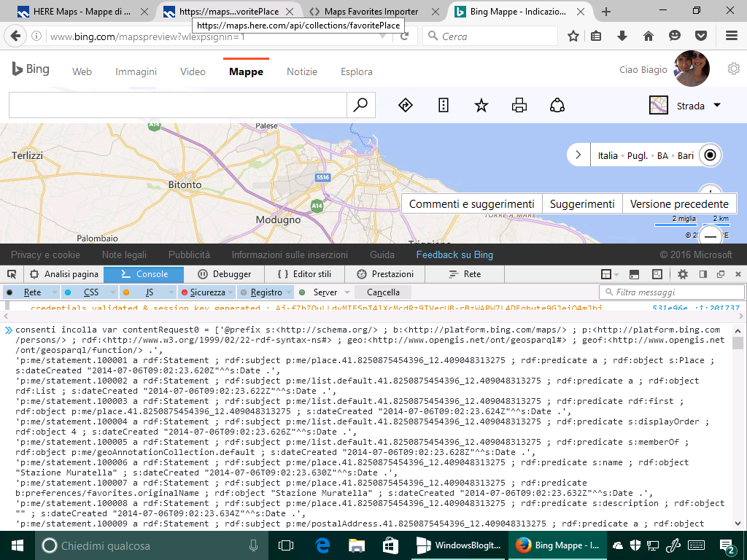
Task: Expand the Rete filter dropdown arrow
Action: click(55, 292)
